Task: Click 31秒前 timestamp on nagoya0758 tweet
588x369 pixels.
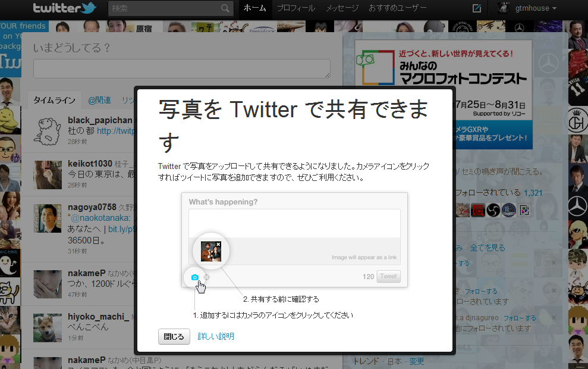Action: 77,251
